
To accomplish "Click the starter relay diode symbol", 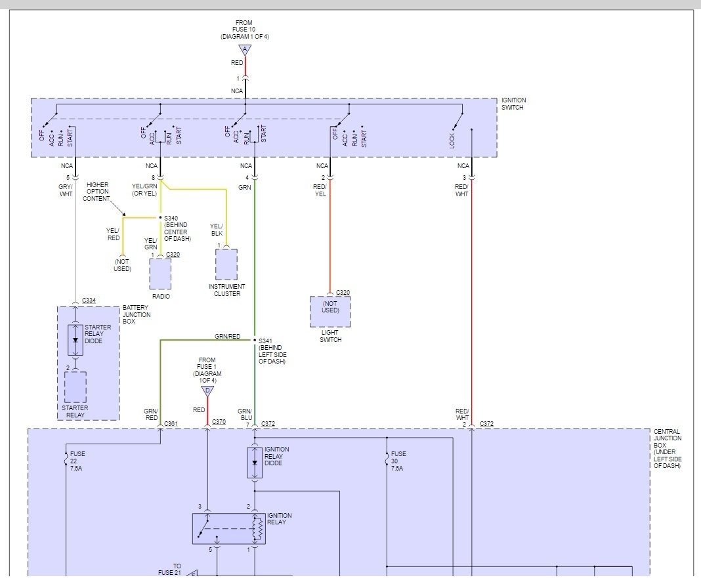I will point(76,340).
